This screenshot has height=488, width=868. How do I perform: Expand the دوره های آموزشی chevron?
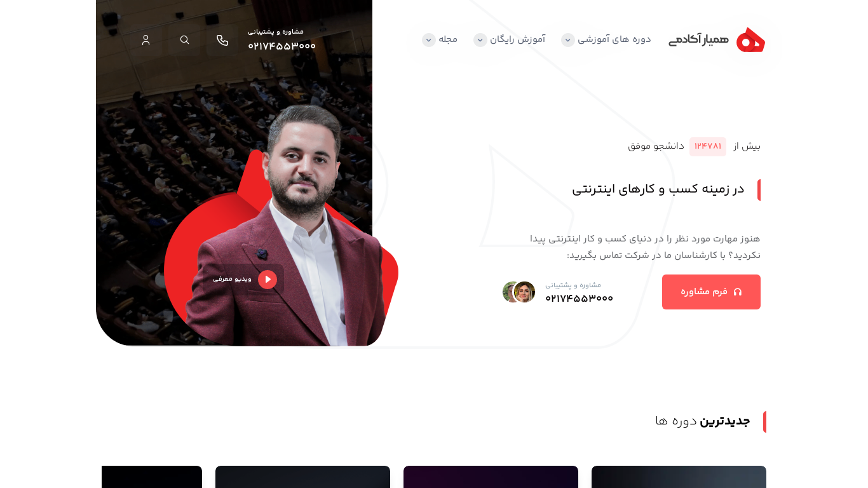point(568,40)
